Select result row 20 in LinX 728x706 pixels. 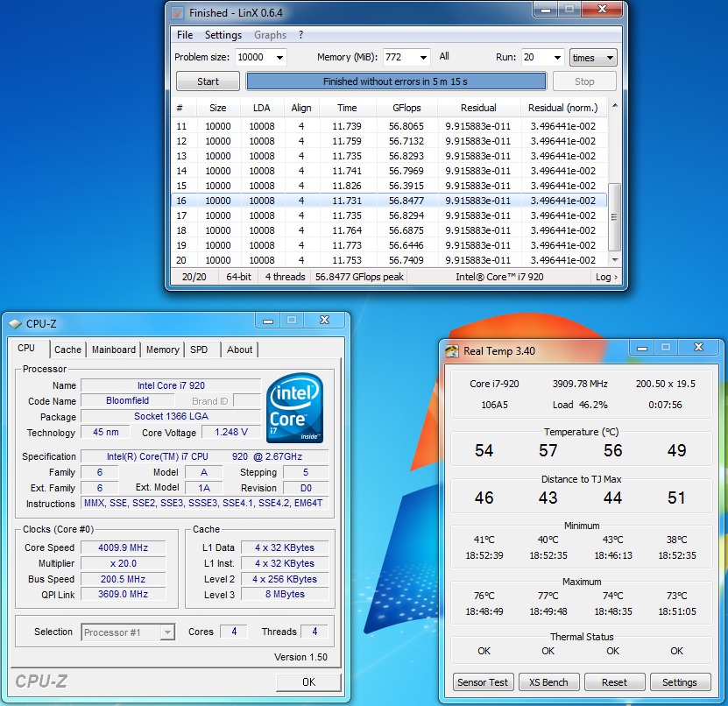click(390, 260)
